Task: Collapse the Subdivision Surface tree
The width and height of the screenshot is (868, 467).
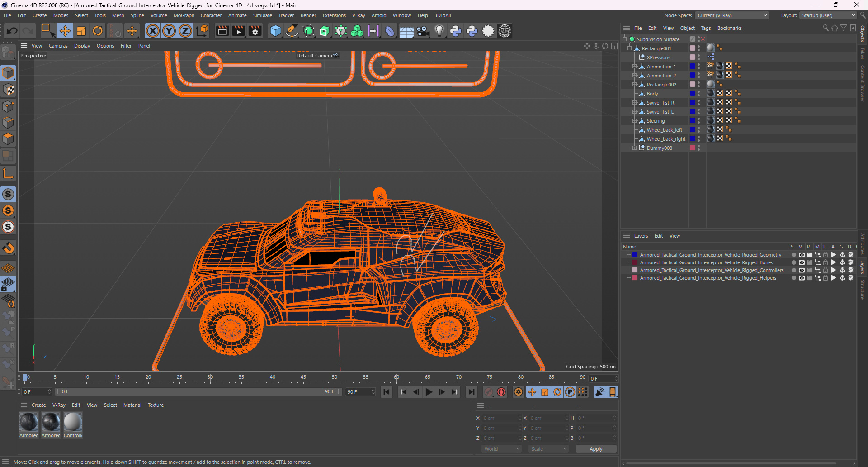Action: (x=624, y=39)
